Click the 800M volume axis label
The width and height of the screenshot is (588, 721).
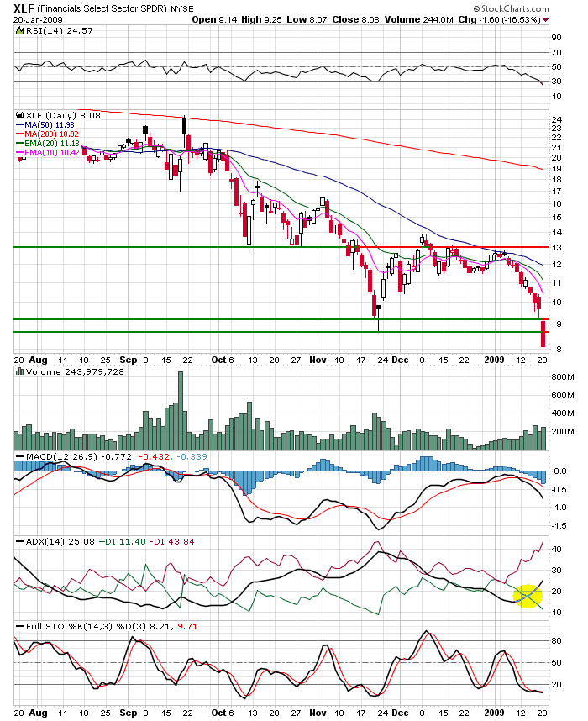563,377
